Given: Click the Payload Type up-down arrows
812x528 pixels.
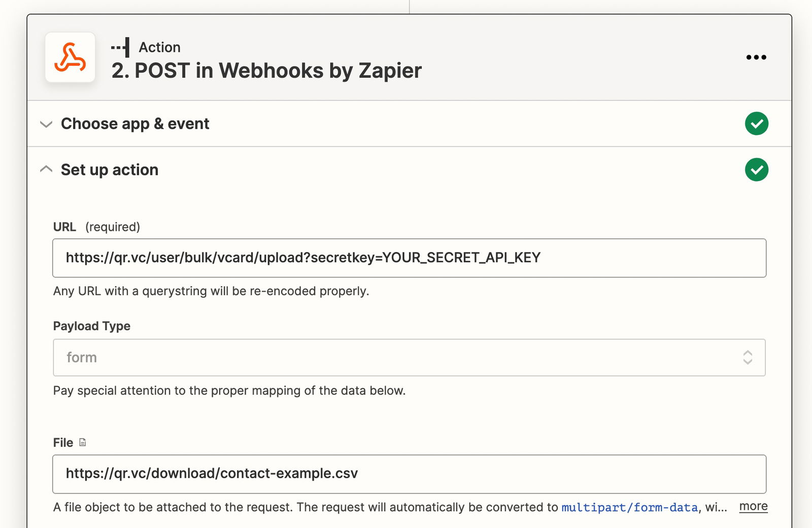Looking at the screenshot, I should click(x=748, y=358).
